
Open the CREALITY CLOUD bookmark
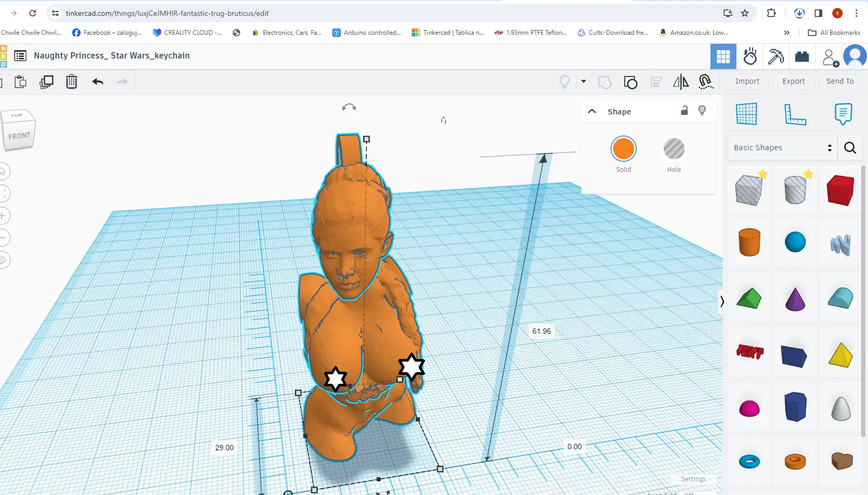[187, 33]
